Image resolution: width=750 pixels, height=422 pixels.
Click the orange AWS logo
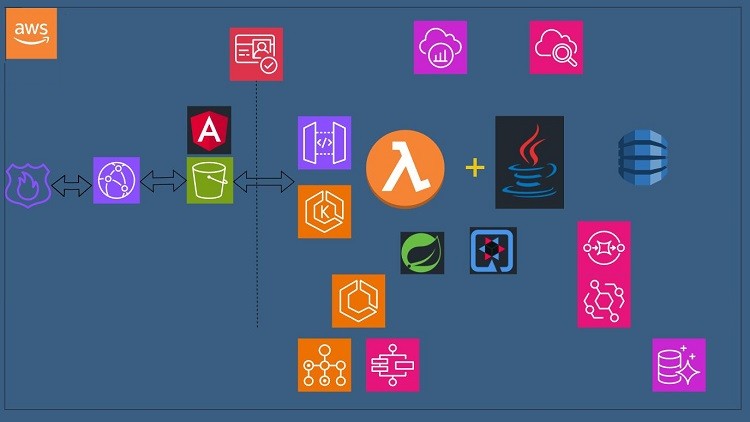[31, 34]
